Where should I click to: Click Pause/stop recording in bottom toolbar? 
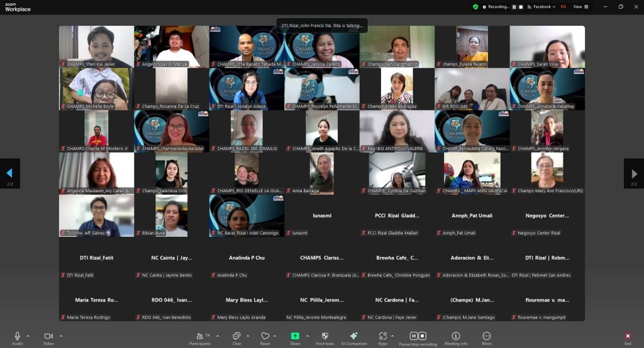tap(418, 337)
